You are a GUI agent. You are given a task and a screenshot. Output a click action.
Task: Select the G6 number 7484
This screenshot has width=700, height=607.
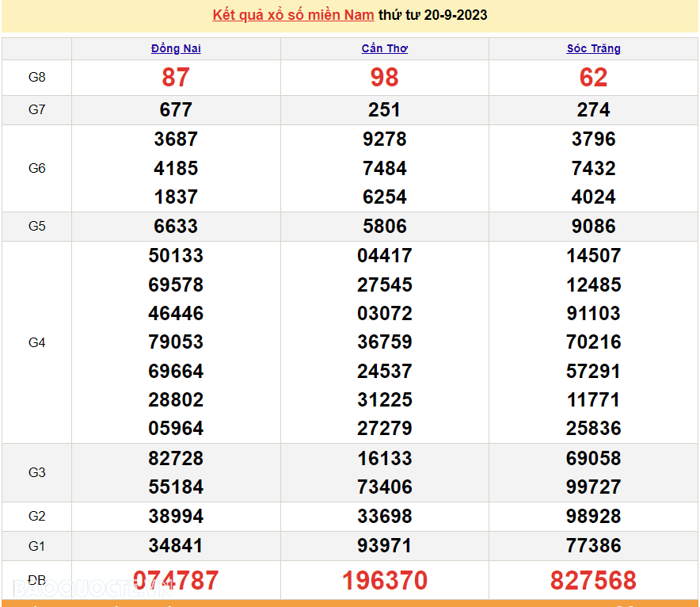pos(385,168)
